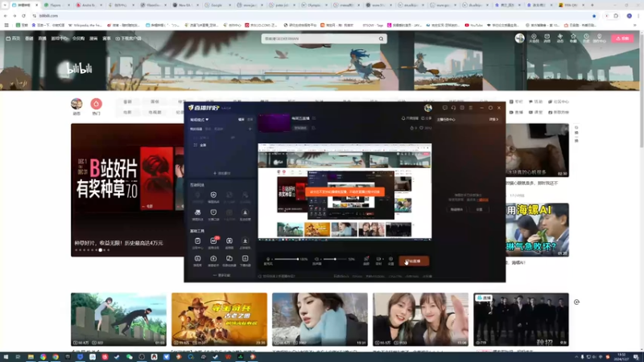This screenshot has height=362, width=644.
Task: Open bilibili user avatar in page header
Action: coord(519,38)
